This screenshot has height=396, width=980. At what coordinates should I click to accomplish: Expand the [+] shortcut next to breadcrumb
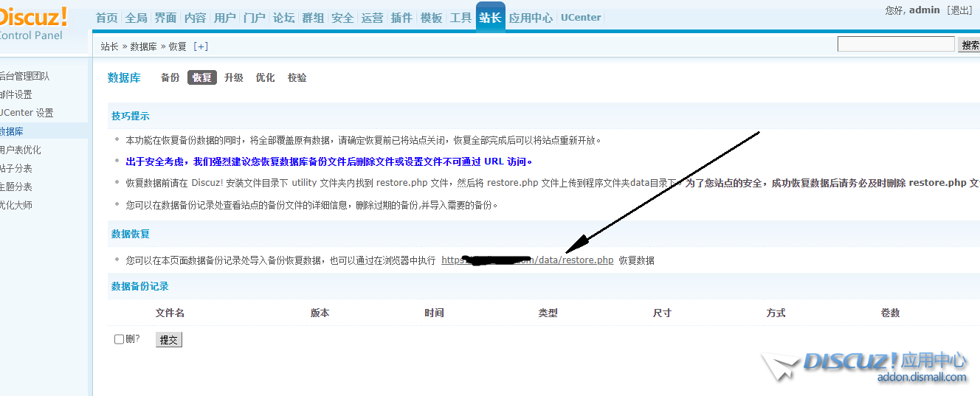tap(200, 46)
